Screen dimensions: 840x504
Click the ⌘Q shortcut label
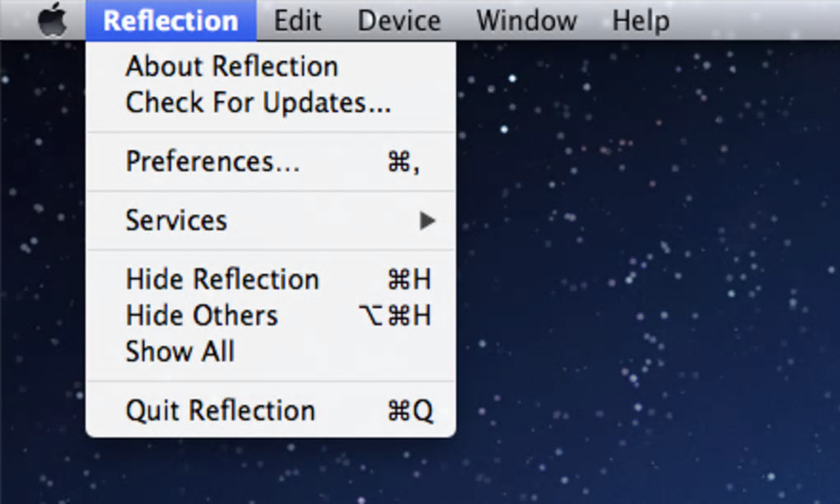[409, 410]
